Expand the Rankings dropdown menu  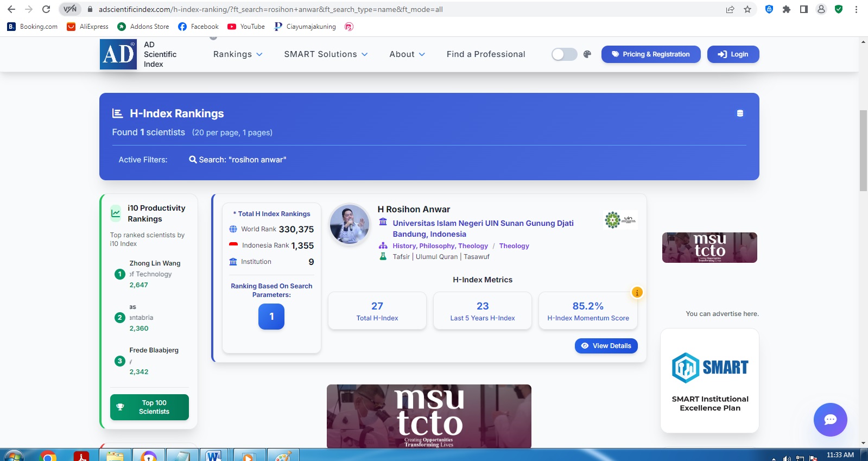tap(238, 54)
